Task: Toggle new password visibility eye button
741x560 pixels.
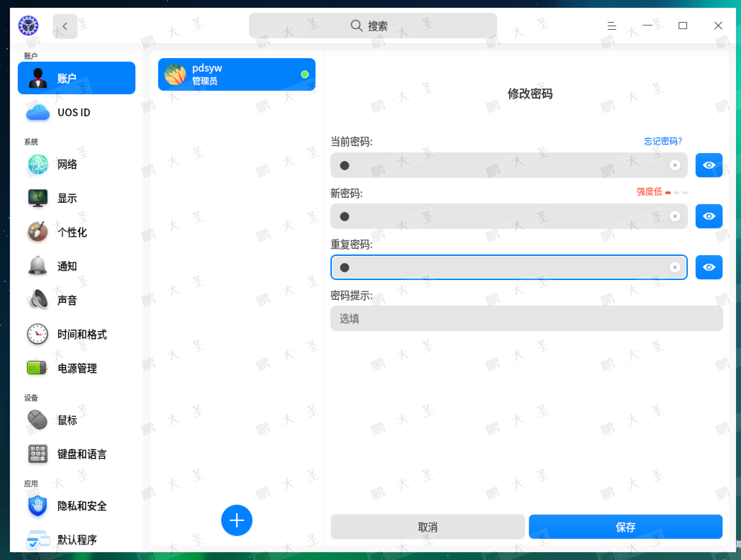Action: coord(708,216)
